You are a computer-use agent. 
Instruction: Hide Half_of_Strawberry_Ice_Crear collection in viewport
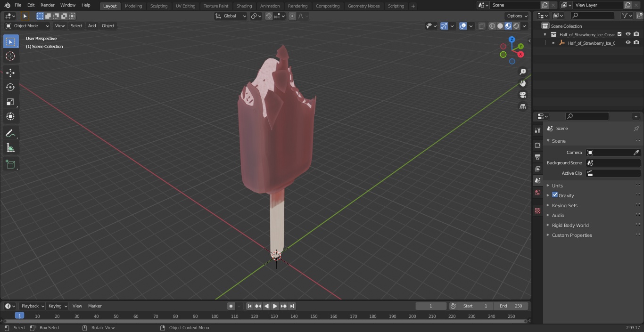click(628, 34)
